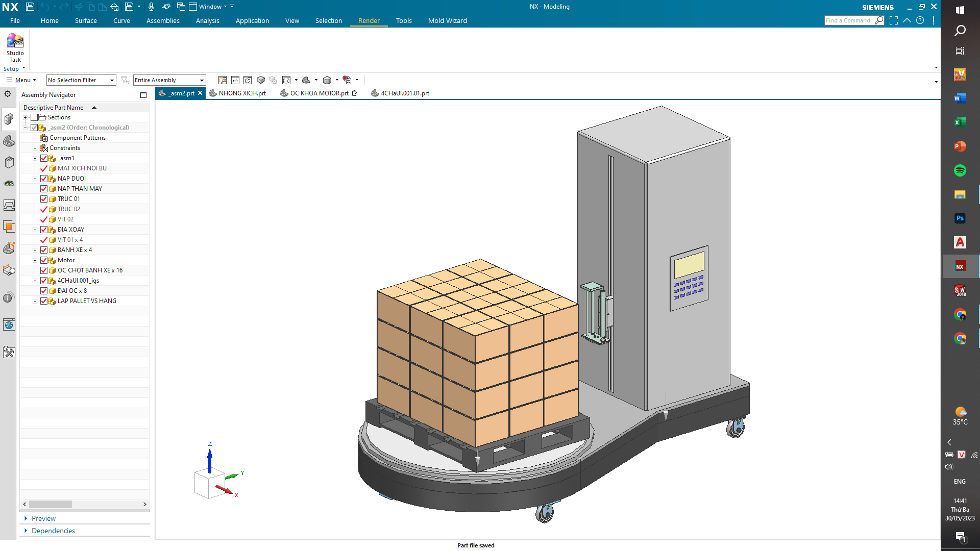Open the No Selection Filter dropdown

81,80
